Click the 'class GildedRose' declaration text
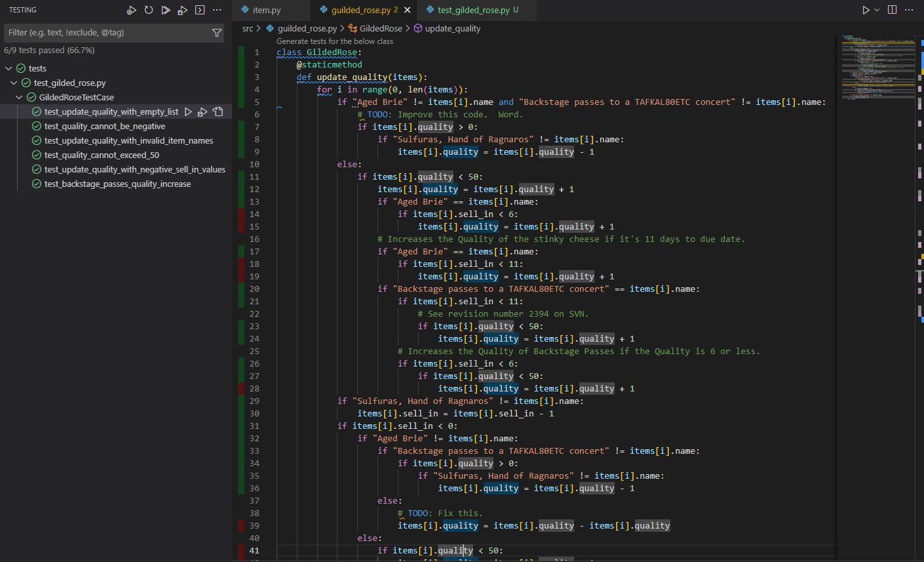Viewport: 924px width, 562px height. 319,52
